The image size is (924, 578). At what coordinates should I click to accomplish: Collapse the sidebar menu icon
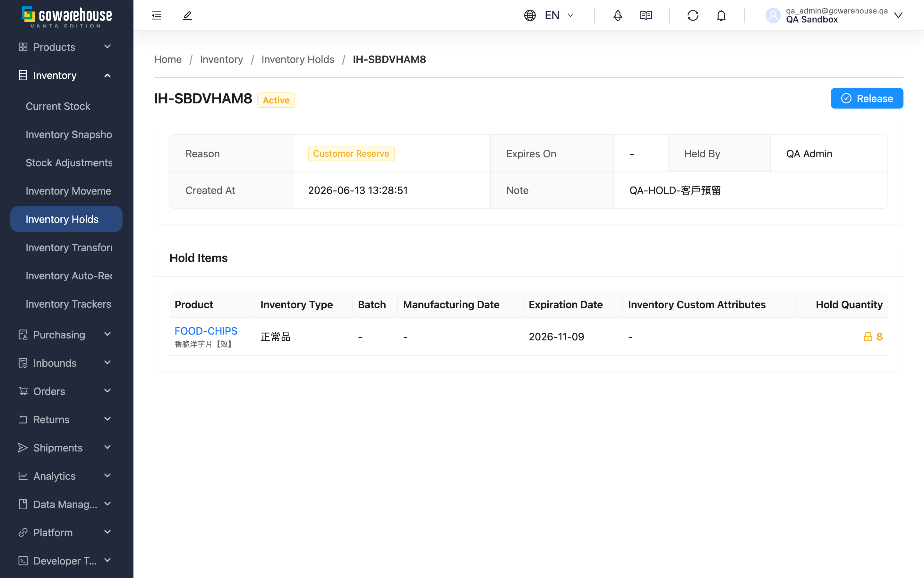157,15
